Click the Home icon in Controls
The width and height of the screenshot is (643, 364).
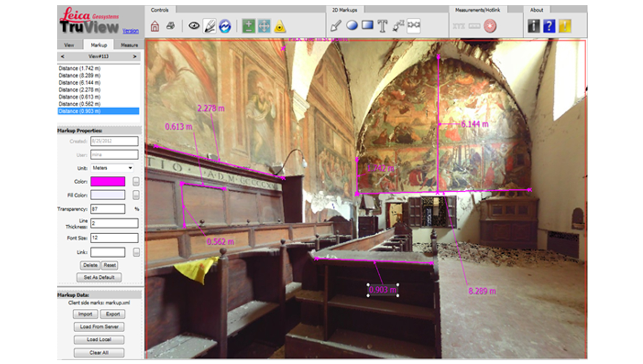pos(155,26)
